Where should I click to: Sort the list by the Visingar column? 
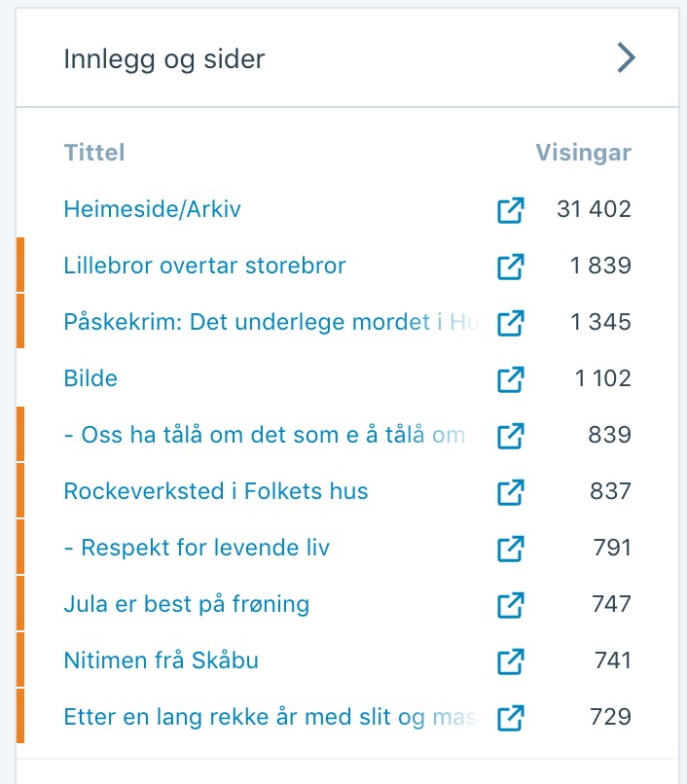(583, 153)
